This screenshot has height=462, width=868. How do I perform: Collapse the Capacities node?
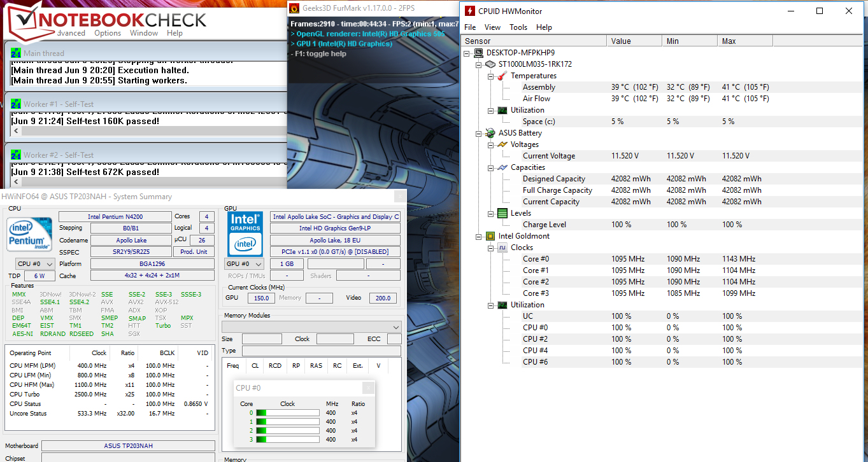[491, 167]
